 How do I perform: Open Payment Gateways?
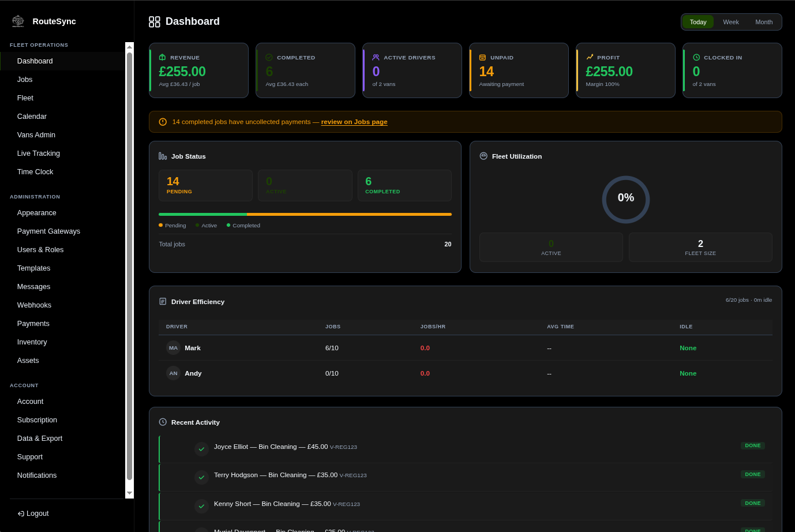click(62, 231)
